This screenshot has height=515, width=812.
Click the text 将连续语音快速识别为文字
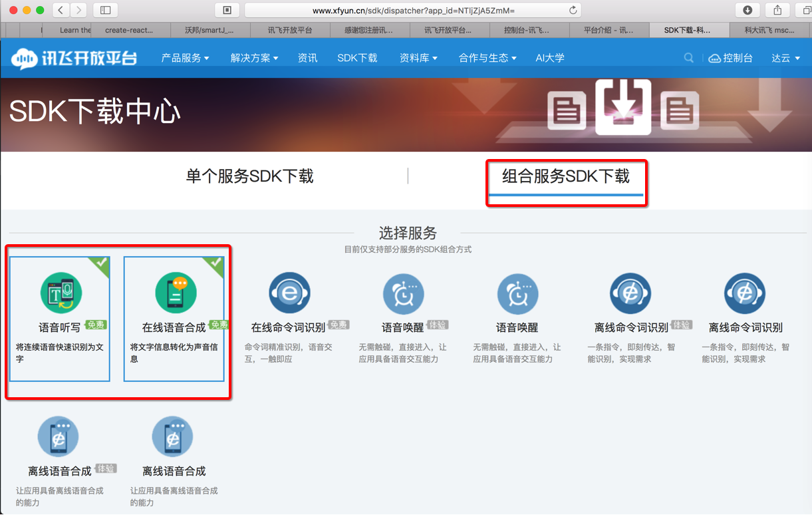point(60,353)
